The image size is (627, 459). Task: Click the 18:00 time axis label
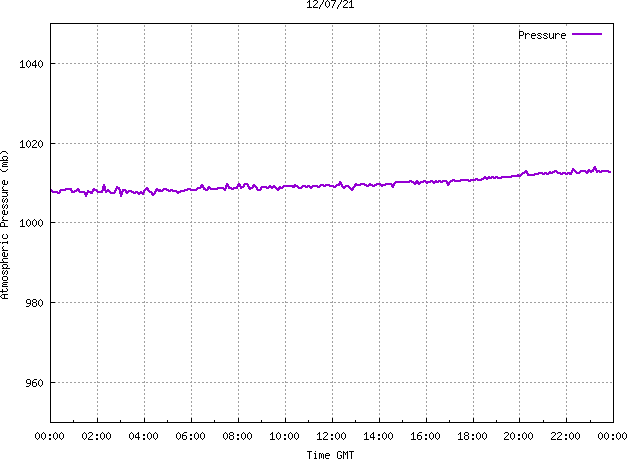click(x=472, y=436)
